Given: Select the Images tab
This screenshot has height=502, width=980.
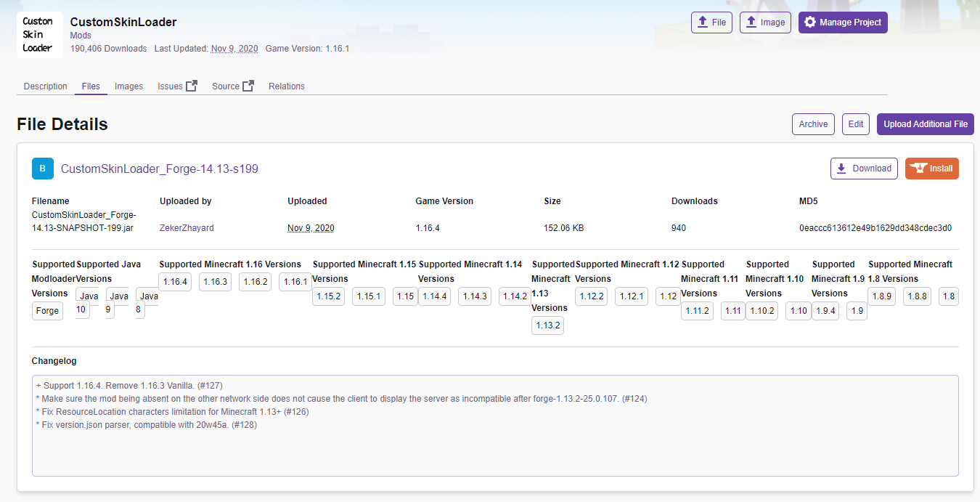Looking at the screenshot, I should pyautogui.click(x=128, y=86).
